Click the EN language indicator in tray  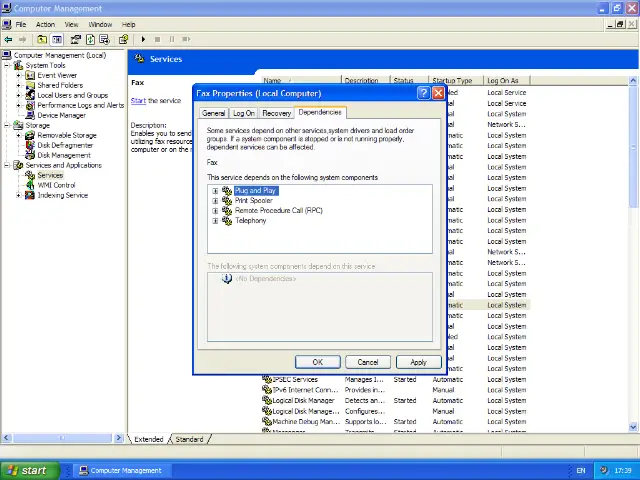click(580, 471)
